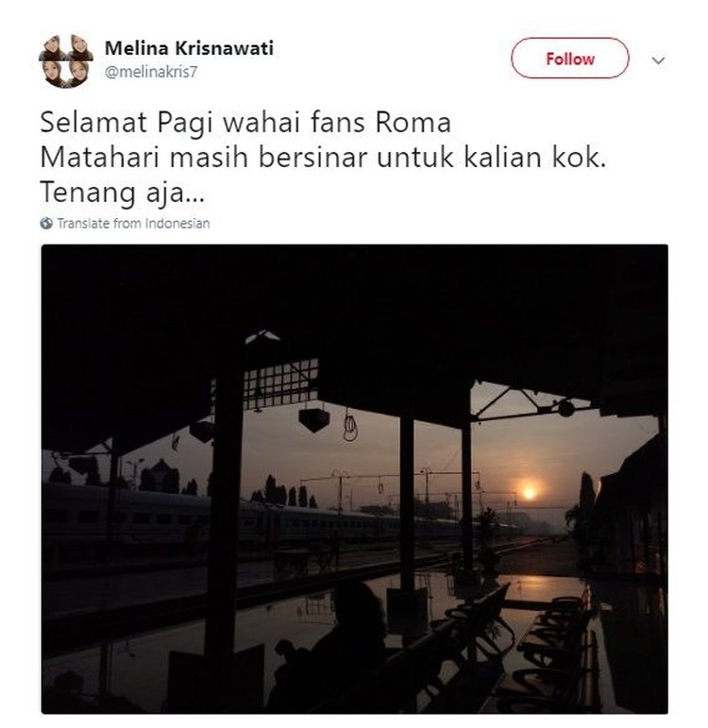The width and height of the screenshot is (708, 728).
Task: Open the @melinakris7 handle
Action: [x=151, y=72]
